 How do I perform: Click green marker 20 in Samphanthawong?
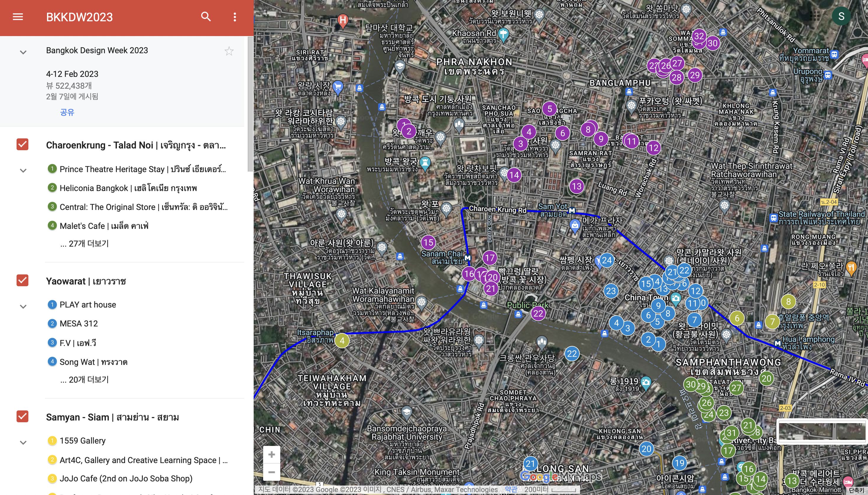pyautogui.click(x=766, y=378)
